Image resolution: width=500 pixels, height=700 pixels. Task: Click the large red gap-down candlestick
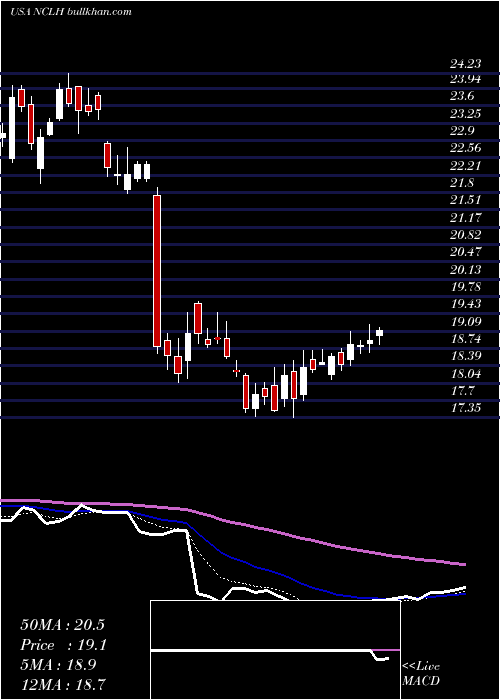(x=157, y=271)
